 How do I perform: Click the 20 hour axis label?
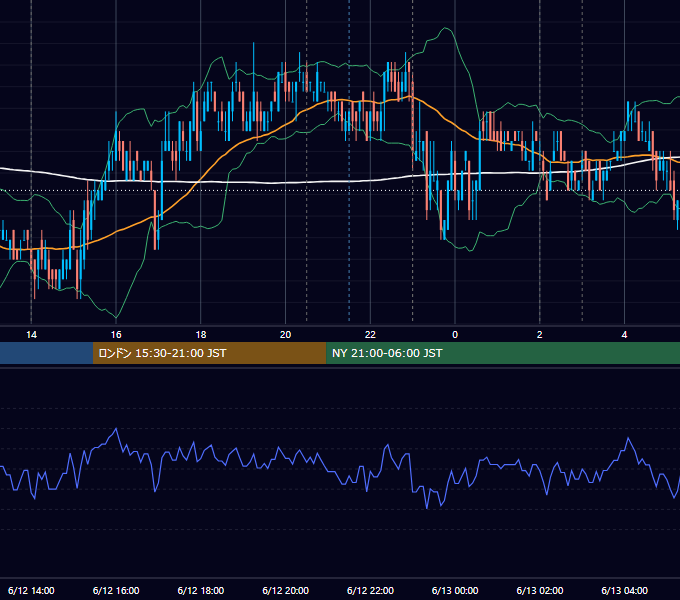[x=285, y=335]
